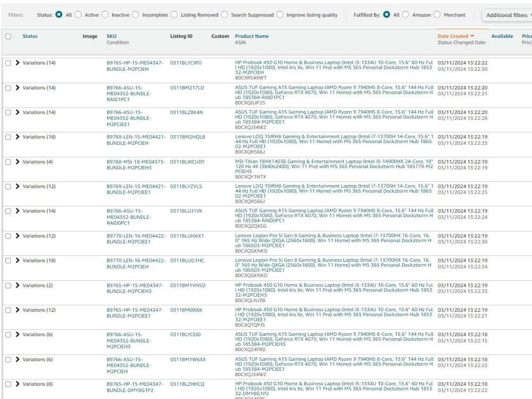Click ASIN text B0CXQZ4FRD
This screenshot has height=399, width=532.
tap(251, 350)
